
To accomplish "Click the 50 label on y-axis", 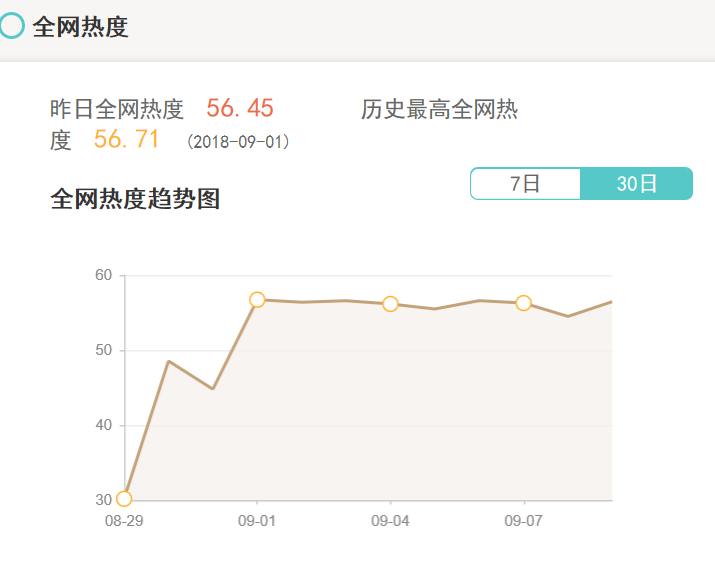I will 104,350.
